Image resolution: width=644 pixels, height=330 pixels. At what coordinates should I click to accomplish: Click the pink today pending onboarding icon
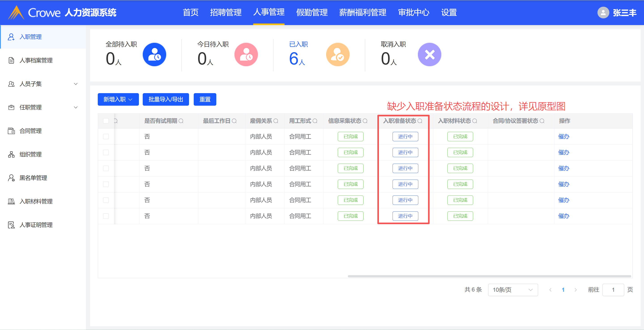[246, 55]
